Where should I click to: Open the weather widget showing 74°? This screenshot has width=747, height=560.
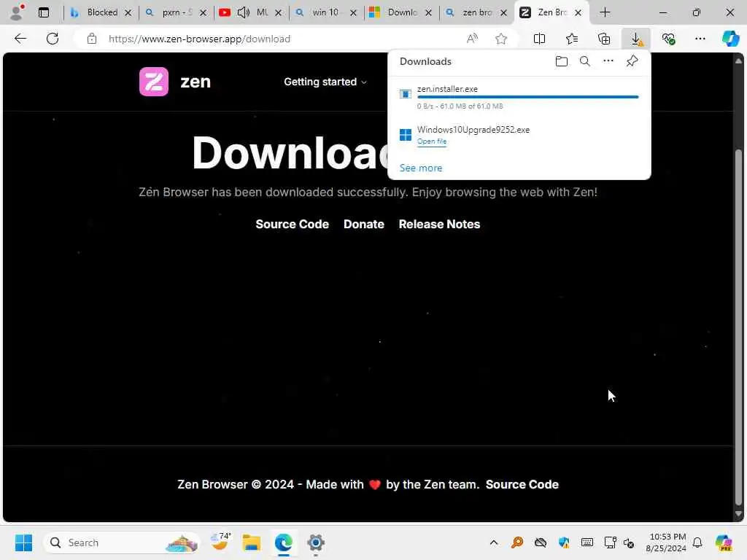[220, 542]
